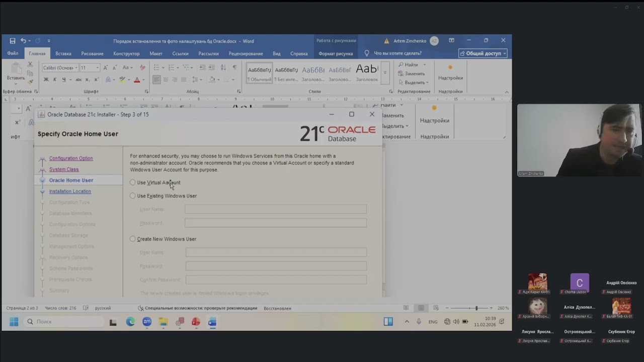Undo the last action in Word
Screen dimensions: 644x362
23,41
